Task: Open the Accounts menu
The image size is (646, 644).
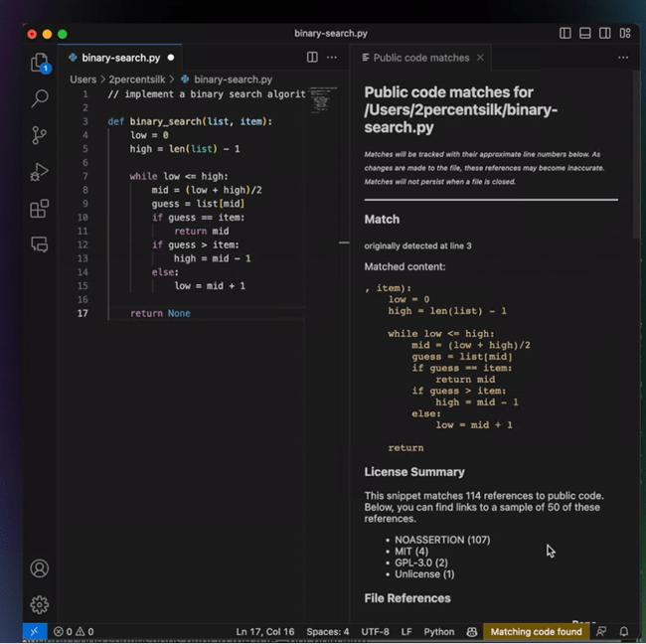Action: [40, 568]
